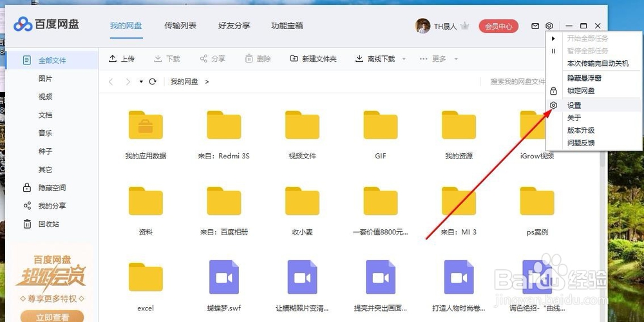Click the TH晨人 username
The image size is (644, 322).
[x=445, y=26]
